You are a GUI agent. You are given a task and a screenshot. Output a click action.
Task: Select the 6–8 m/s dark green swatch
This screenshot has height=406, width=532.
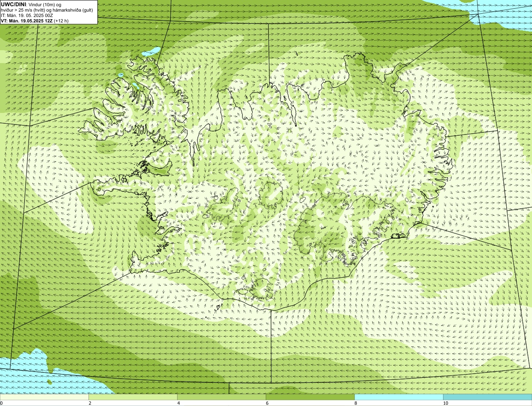tap(310, 397)
